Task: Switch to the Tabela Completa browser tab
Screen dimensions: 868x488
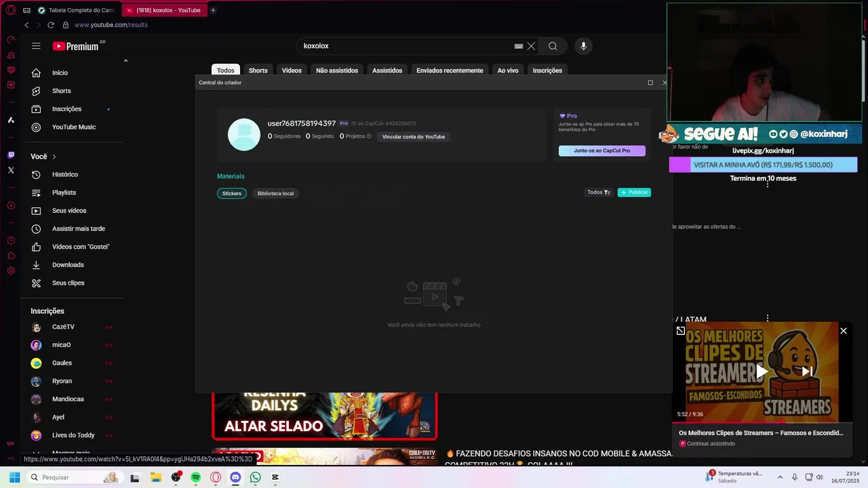Action: pyautogui.click(x=77, y=10)
